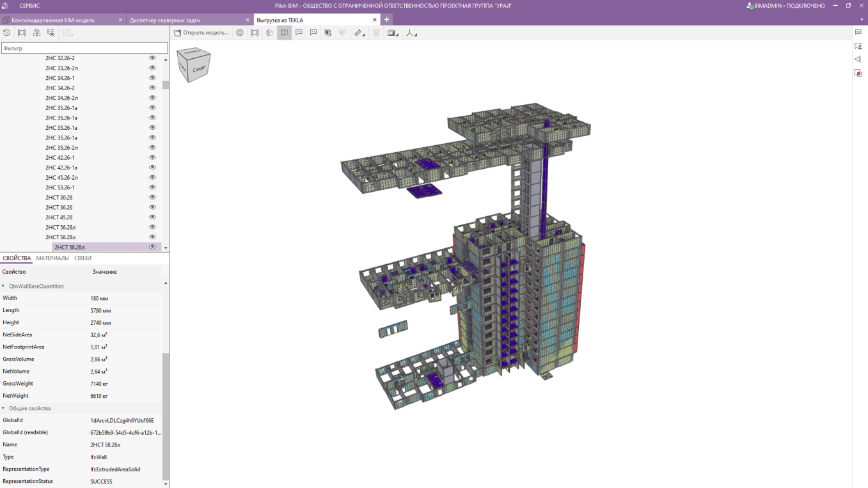The height and width of the screenshot is (488, 868).
Task: Open the tab list dropdown arrow
Action: click(861, 20)
